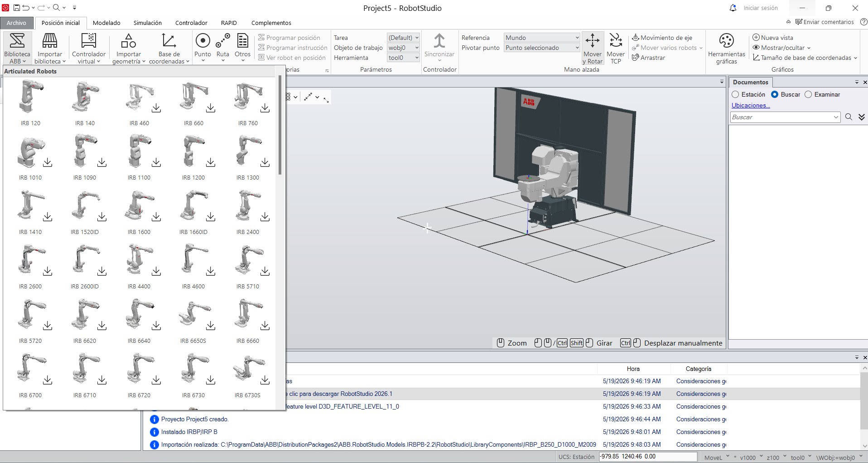Open Pivotar punto dropdown
This screenshot has height=463, width=868.
542,48
